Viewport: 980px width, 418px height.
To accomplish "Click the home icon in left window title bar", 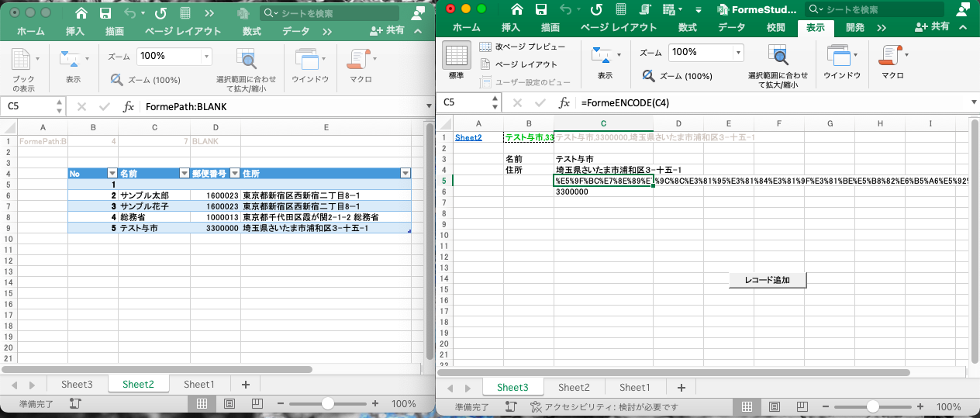I will 81,13.
